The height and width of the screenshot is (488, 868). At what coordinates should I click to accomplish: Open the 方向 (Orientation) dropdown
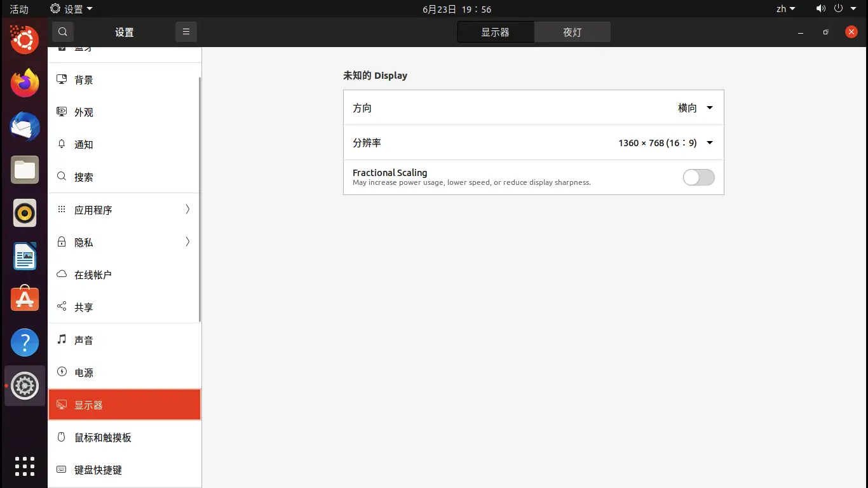coord(696,107)
